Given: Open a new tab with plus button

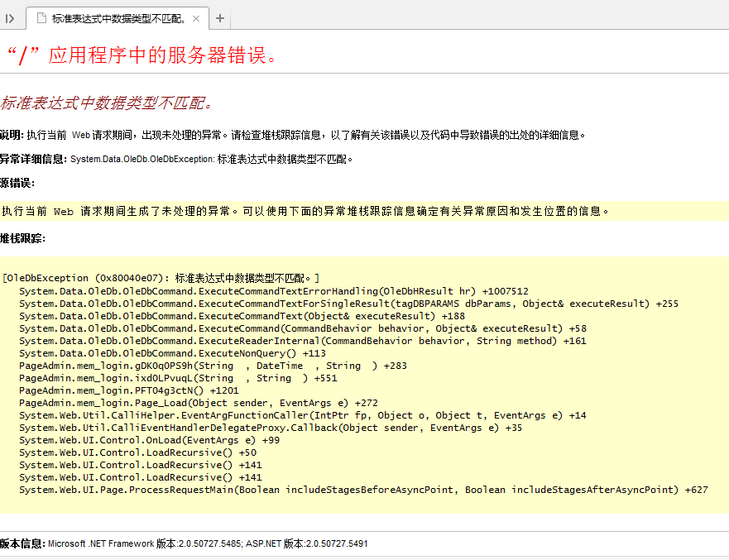Looking at the screenshot, I should click(220, 18).
